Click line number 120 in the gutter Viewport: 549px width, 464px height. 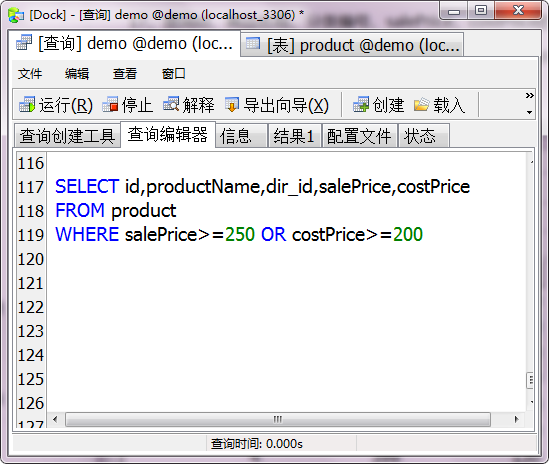(31, 259)
